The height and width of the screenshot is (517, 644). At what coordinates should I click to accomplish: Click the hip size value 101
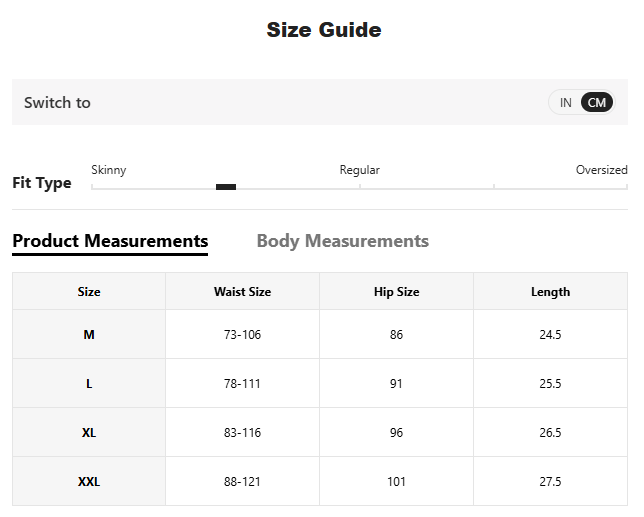(x=396, y=482)
